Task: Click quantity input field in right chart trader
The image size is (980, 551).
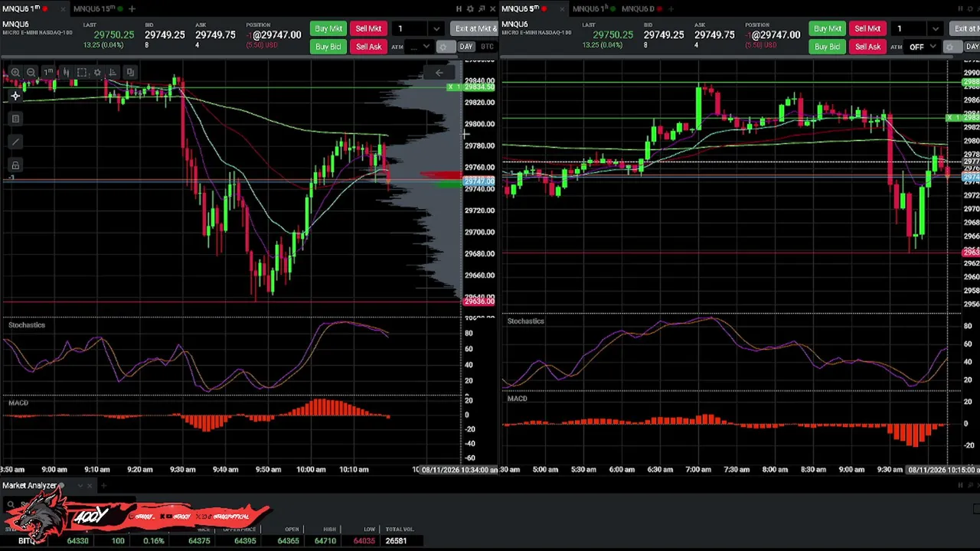Action: click(909, 29)
